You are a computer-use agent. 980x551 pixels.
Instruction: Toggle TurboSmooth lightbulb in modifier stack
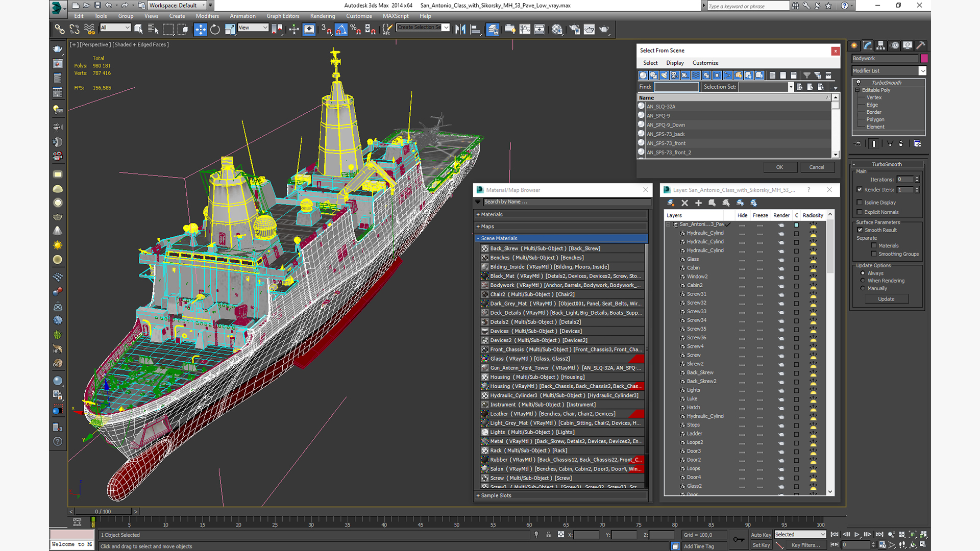coord(859,82)
